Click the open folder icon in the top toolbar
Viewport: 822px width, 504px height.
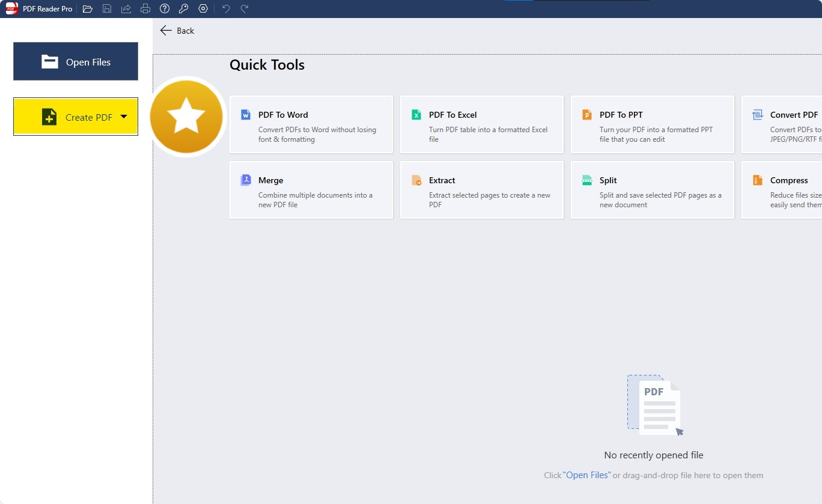(x=88, y=9)
